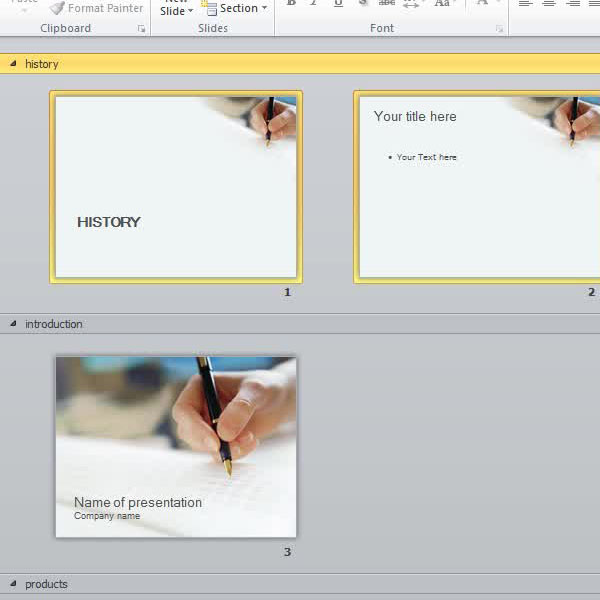Click the 'Clipboard' group label
600x600 pixels.
65,28
